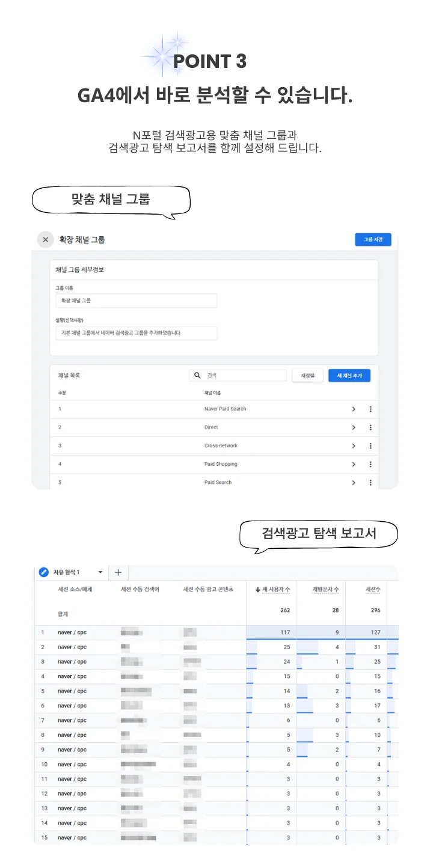Edit the 설명(선택사항) description field
The image size is (430, 868).
pos(136,332)
